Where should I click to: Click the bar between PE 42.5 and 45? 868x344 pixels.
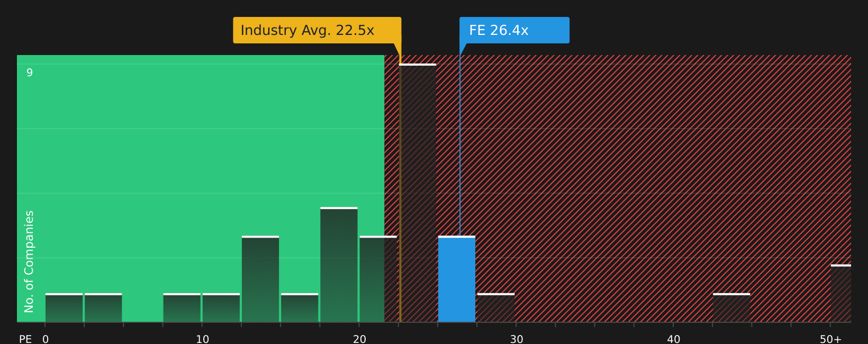[731, 307]
